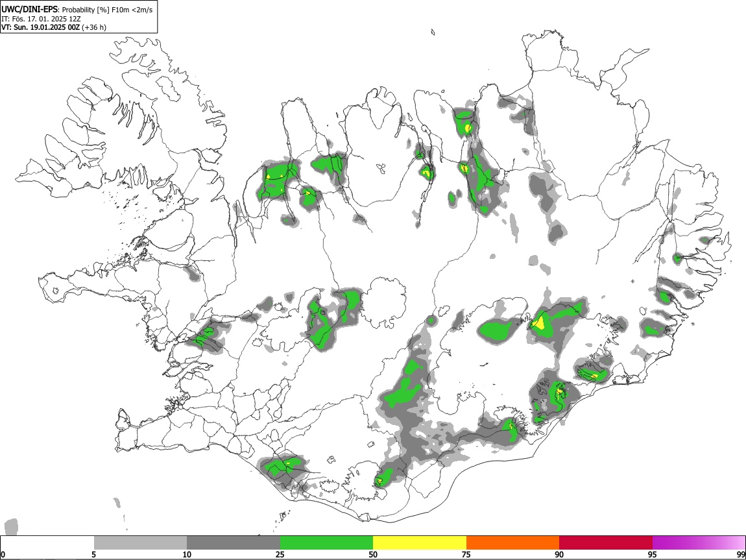Click the legend tick label '25'
Screen dimensions: 746x560
pyautogui.click(x=280, y=555)
